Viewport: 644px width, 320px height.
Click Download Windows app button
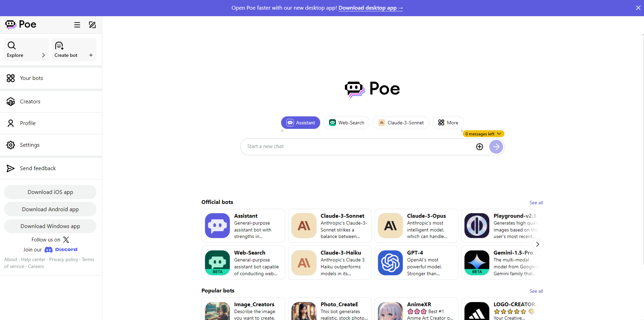click(x=50, y=226)
